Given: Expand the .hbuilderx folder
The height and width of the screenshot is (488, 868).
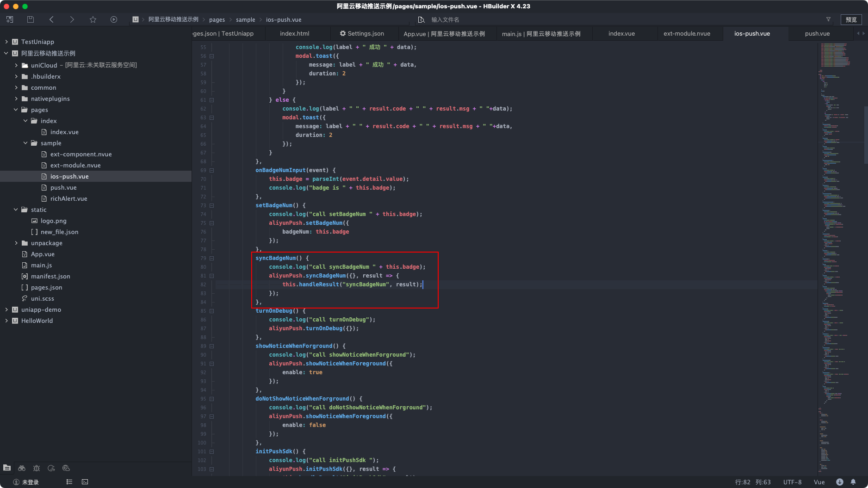Looking at the screenshot, I should (x=16, y=76).
